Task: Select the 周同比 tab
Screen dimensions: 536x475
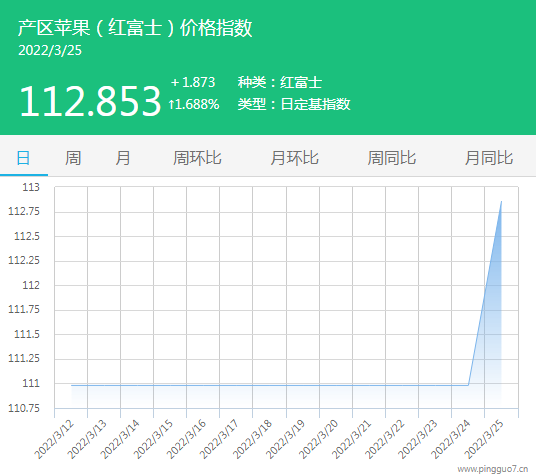Action: coord(392,158)
